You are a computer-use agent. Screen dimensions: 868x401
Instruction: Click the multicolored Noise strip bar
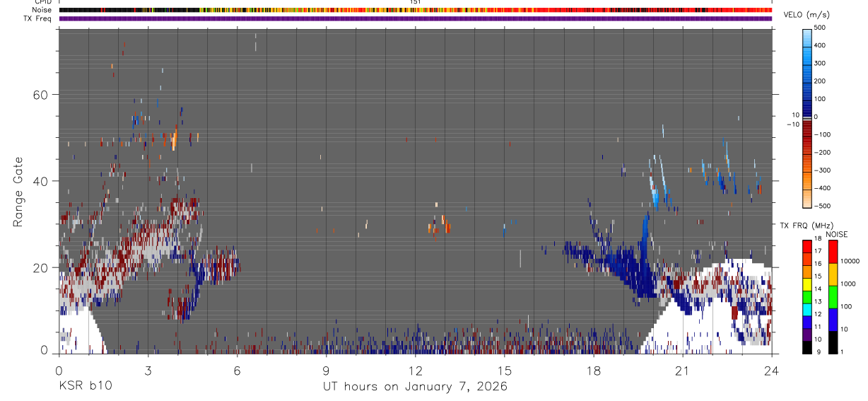tap(416, 10)
